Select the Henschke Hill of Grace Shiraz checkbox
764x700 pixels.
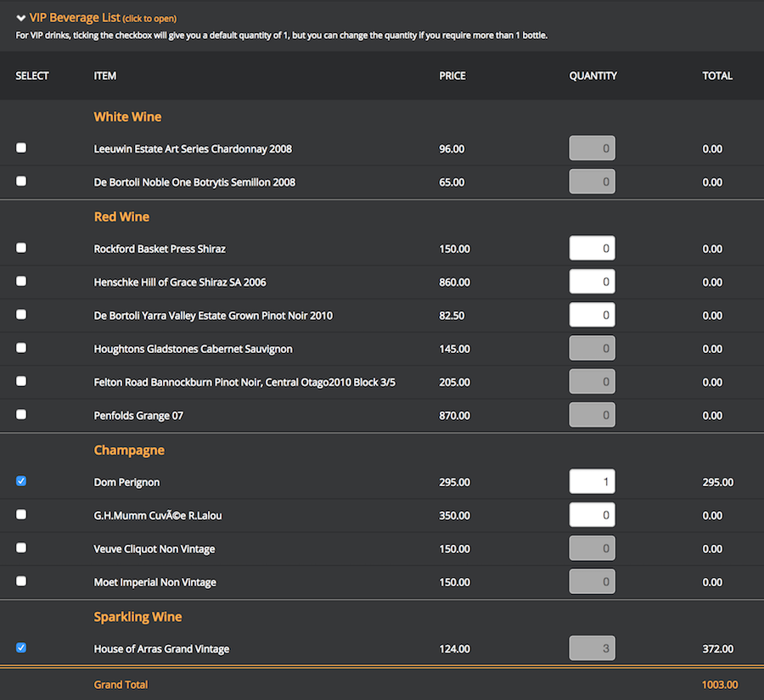point(21,281)
